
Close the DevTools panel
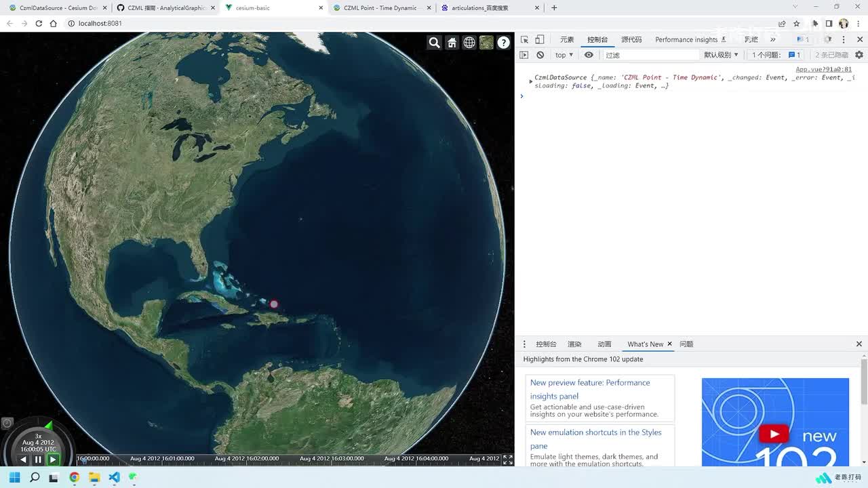[x=860, y=39]
